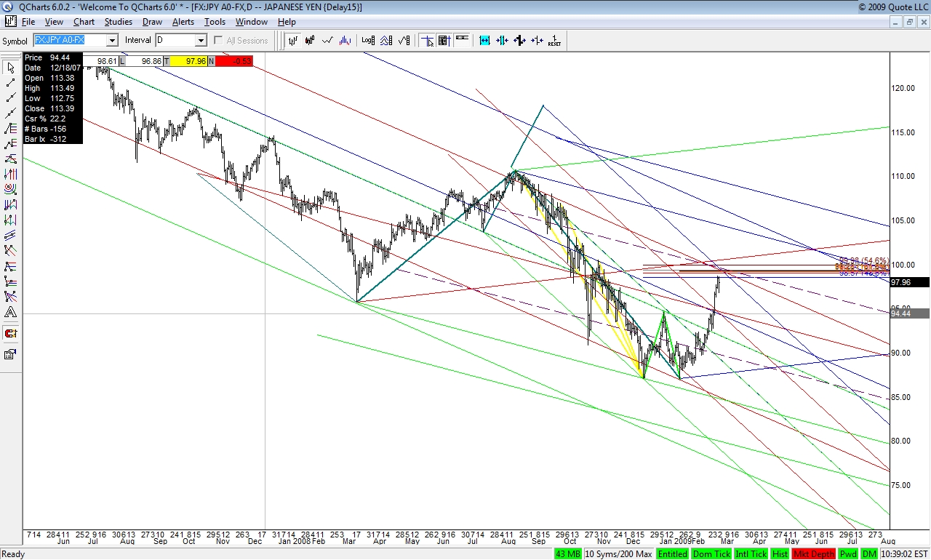
Task: Click the Dom Tick status indicator
Action: click(x=711, y=554)
